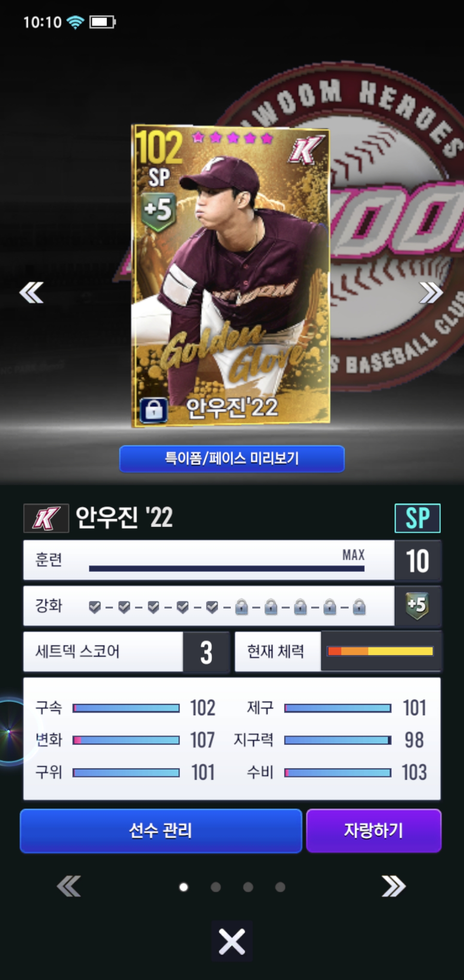464x980 pixels.
Task: Tap the 자랑하기 share button
Action: click(374, 830)
